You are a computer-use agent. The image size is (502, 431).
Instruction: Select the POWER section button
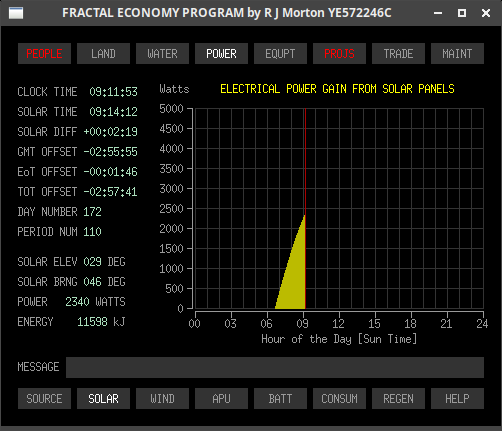pos(221,53)
